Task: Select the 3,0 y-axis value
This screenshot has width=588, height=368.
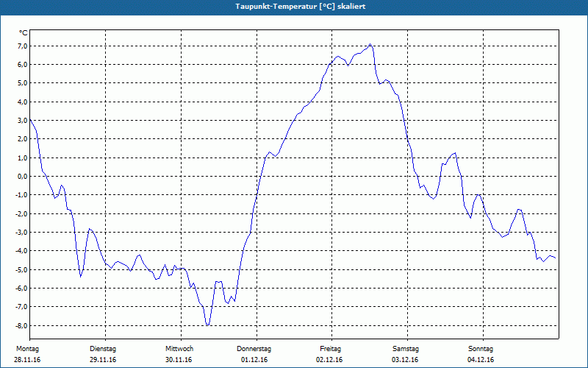Action: point(23,120)
